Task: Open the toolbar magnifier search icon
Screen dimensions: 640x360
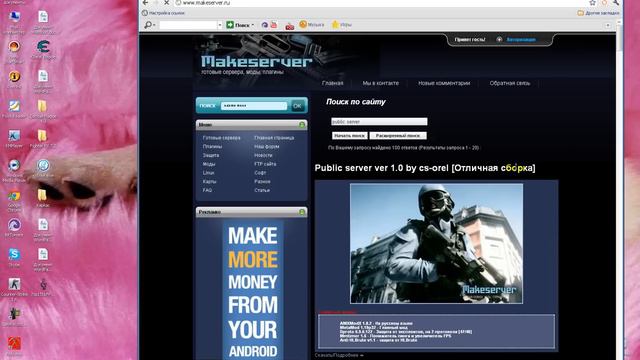Action: point(148,25)
